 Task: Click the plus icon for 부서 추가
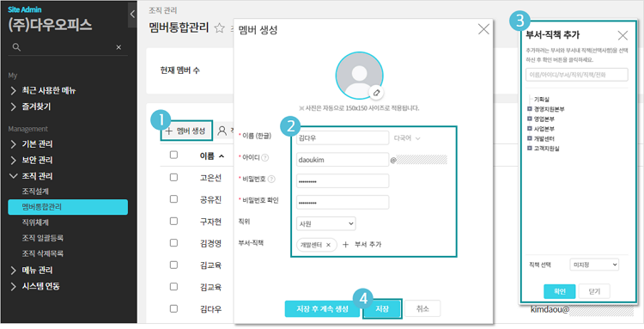[345, 245]
